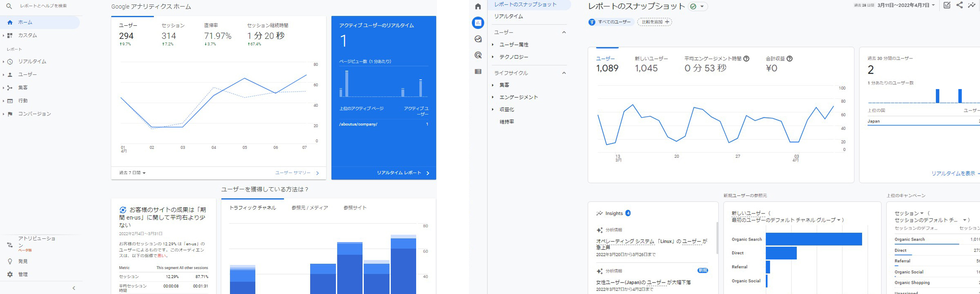
Task: Select the 合計収益 ¥0 metric tab
Action: tap(775, 65)
